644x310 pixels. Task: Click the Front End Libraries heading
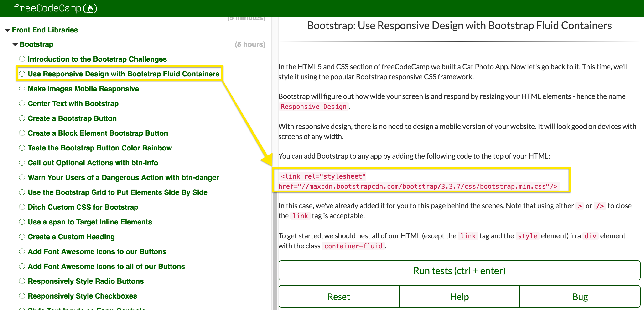45,30
